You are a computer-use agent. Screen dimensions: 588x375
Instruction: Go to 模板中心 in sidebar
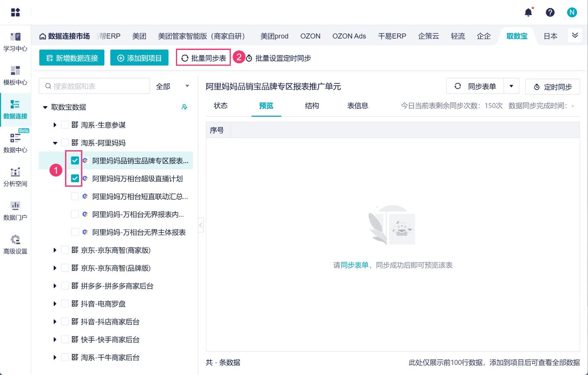click(x=15, y=76)
